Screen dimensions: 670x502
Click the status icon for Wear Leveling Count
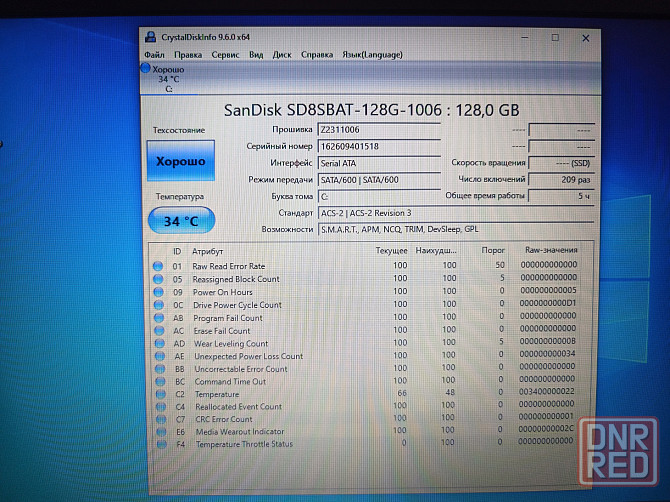[160, 343]
